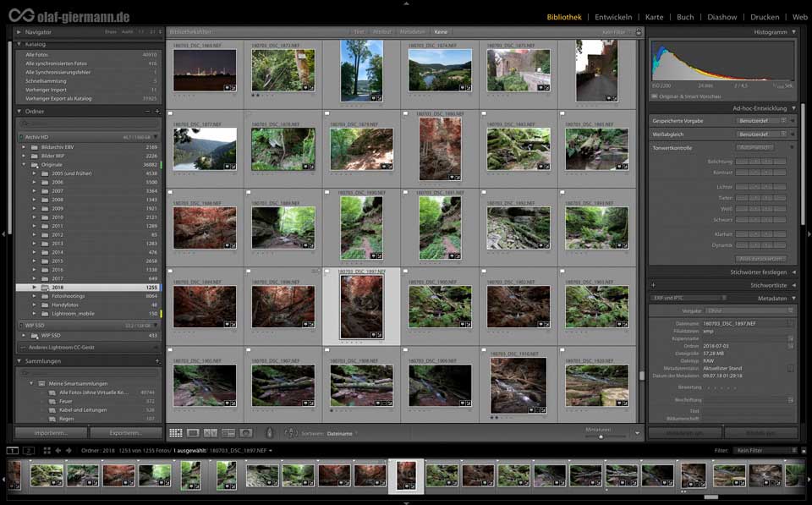Open Survey view icon in toolbar
The image size is (812, 505).
click(x=228, y=433)
